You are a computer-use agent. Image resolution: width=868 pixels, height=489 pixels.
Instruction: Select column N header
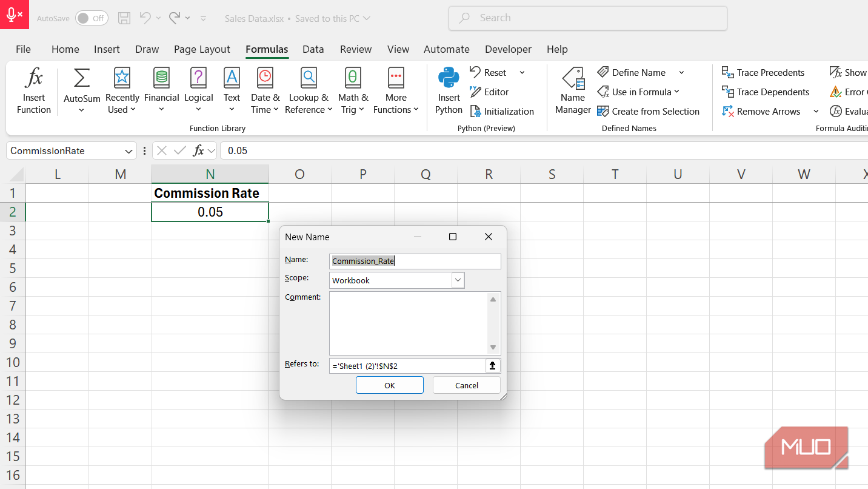[210, 174]
